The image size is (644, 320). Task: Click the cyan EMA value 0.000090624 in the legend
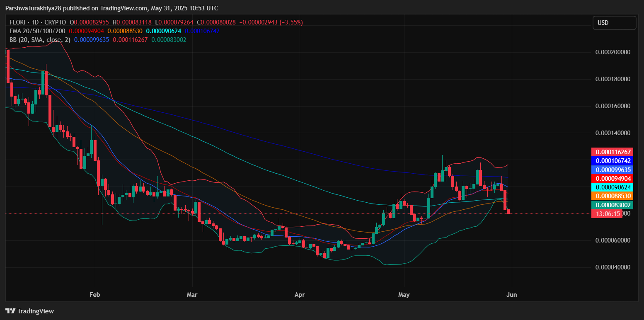coord(164,31)
